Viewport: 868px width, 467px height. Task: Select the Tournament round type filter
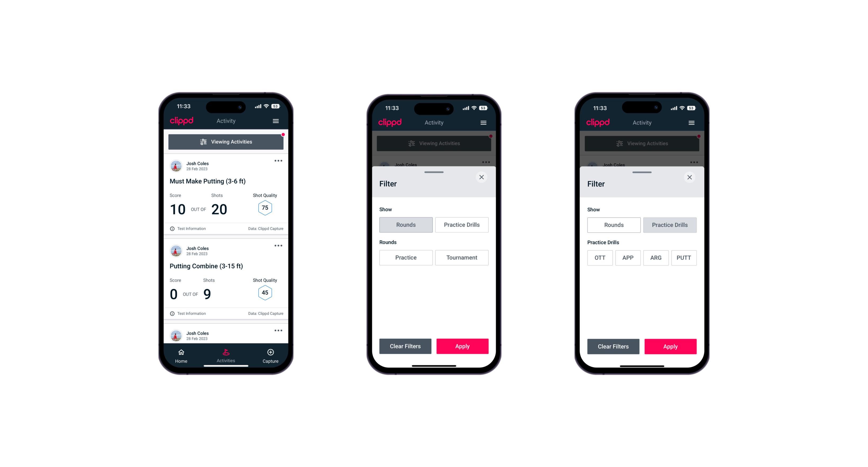point(462,258)
